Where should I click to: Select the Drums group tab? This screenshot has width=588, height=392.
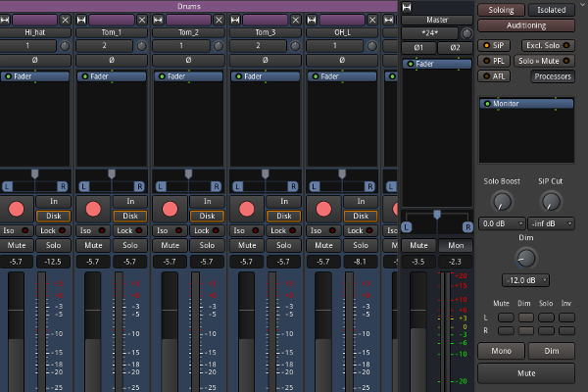(x=198, y=7)
